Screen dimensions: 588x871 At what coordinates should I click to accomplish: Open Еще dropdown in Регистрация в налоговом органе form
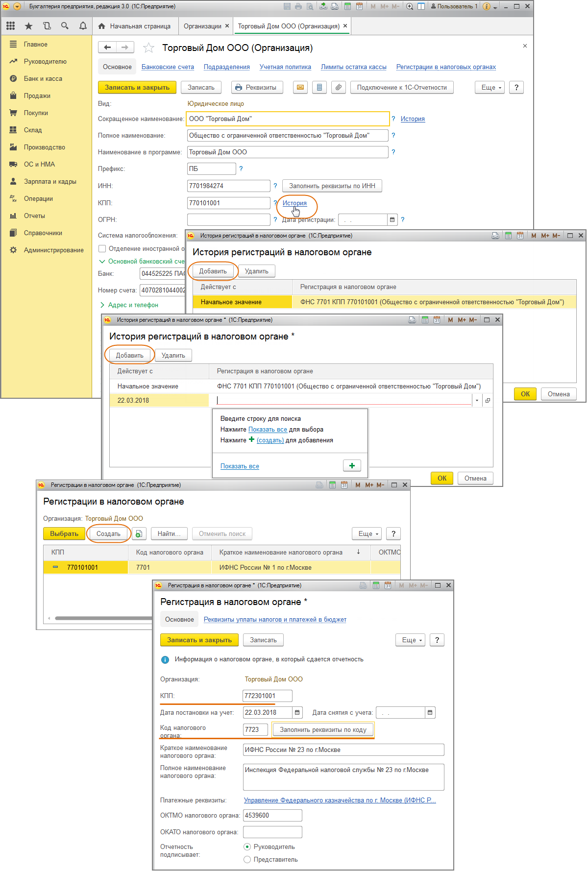(411, 640)
